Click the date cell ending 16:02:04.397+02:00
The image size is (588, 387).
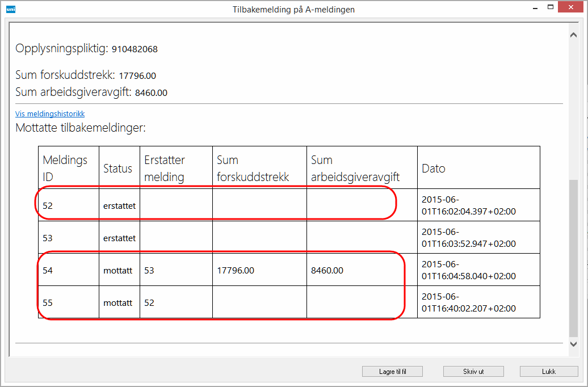469,205
